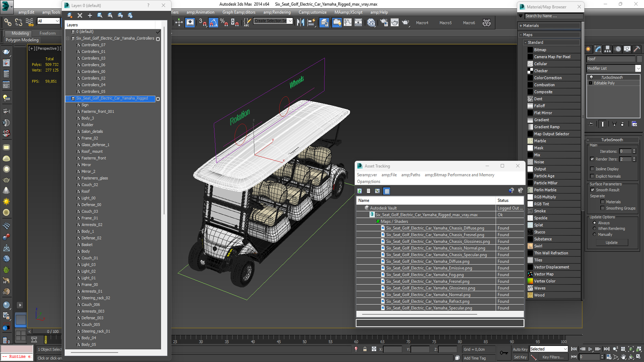Screen dimensions: 644x362
Task: Click the Align tool icon
Action: coord(311,22)
